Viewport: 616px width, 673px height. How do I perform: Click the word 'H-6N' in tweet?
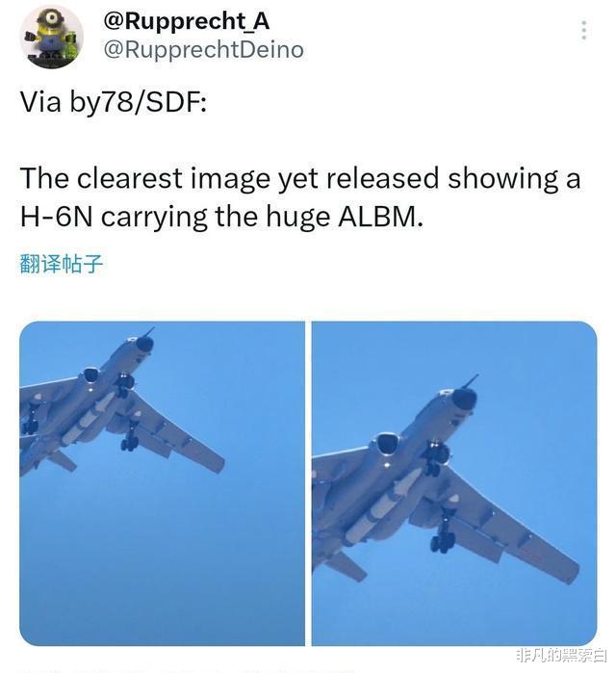pos(56,217)
